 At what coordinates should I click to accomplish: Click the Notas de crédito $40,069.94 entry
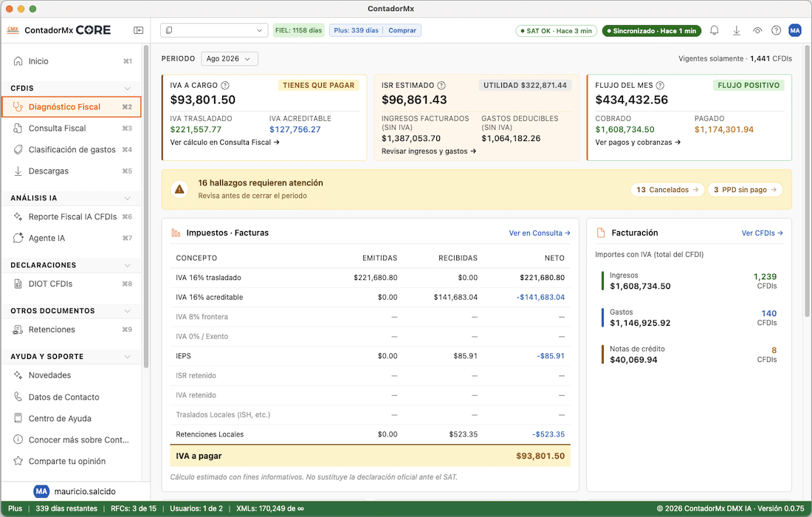pyautogui.click(x=689, y=355)
